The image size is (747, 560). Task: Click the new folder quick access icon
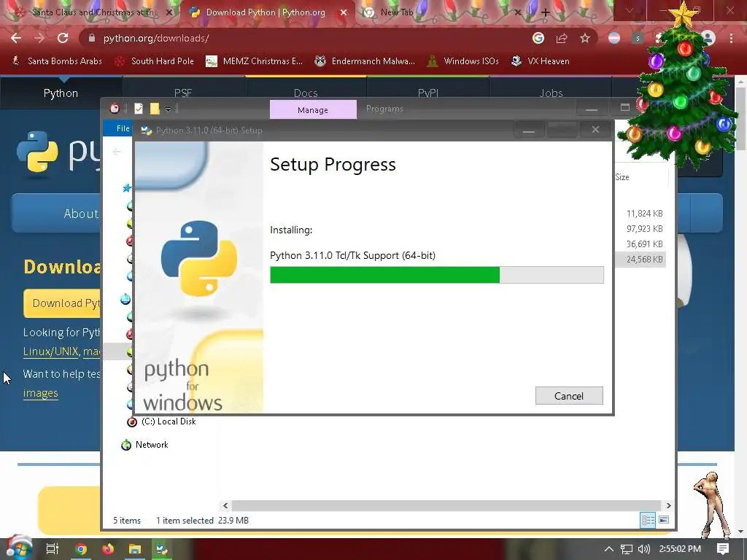pos(155,109)
